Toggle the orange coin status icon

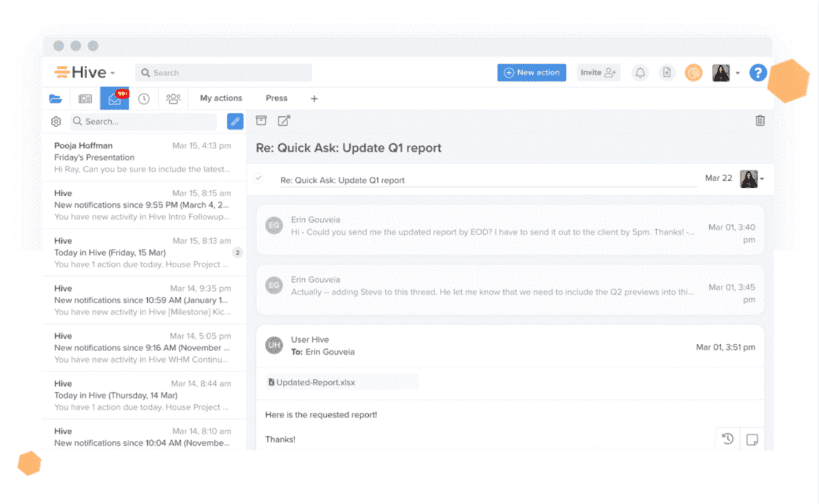coord(693,72)
